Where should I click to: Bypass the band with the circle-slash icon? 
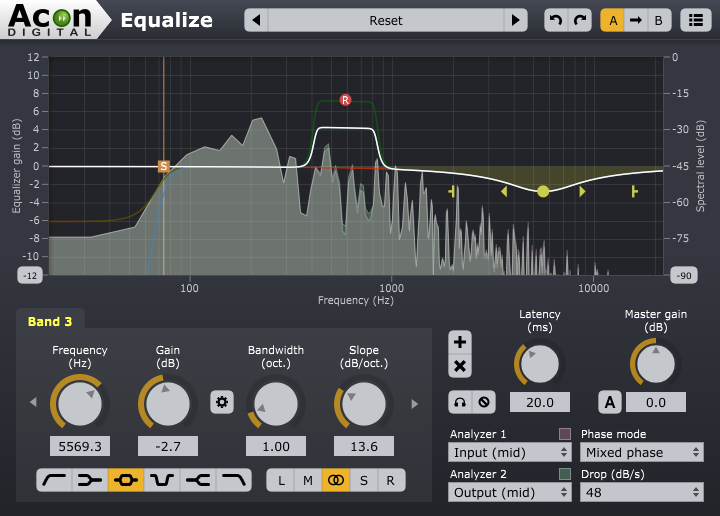point(484,402)
